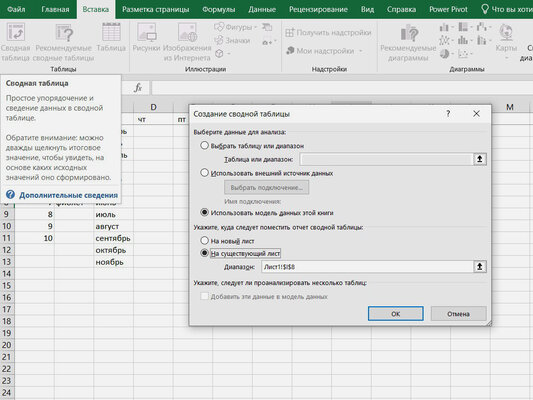Click Рекомендуемые диаграммы chart icon
533x400 pixels.
409,33
